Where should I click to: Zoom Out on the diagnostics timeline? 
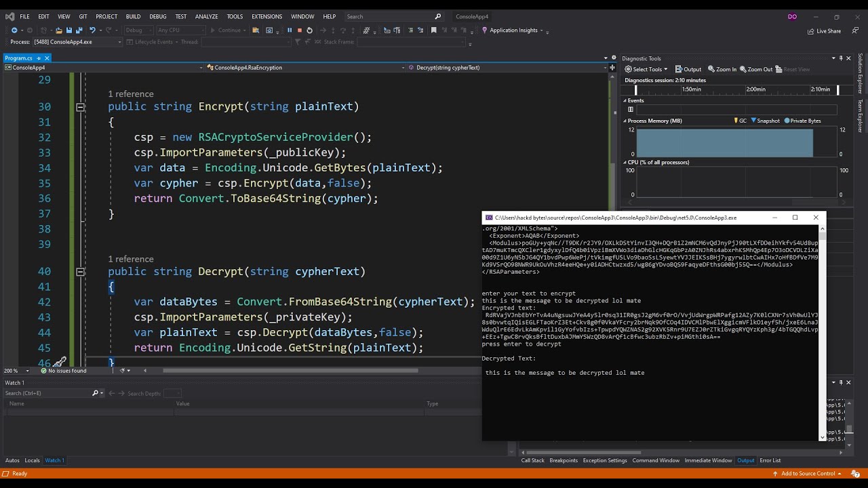tap(756, 69)
